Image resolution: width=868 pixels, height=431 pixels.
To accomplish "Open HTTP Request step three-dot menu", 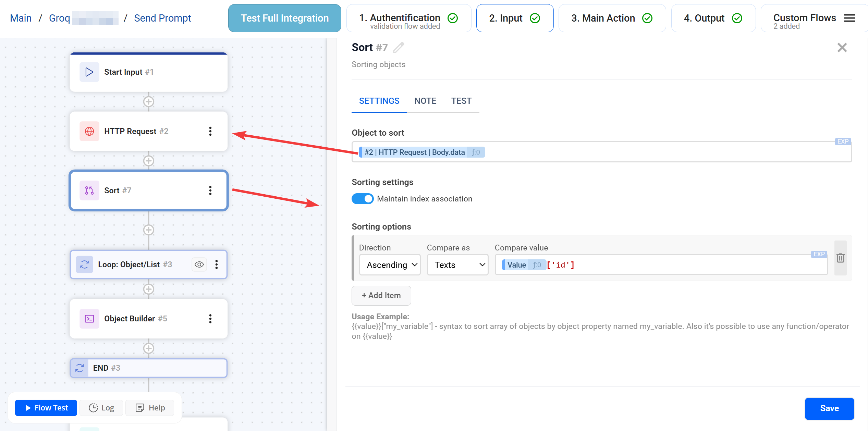I will tap(210, 131).
